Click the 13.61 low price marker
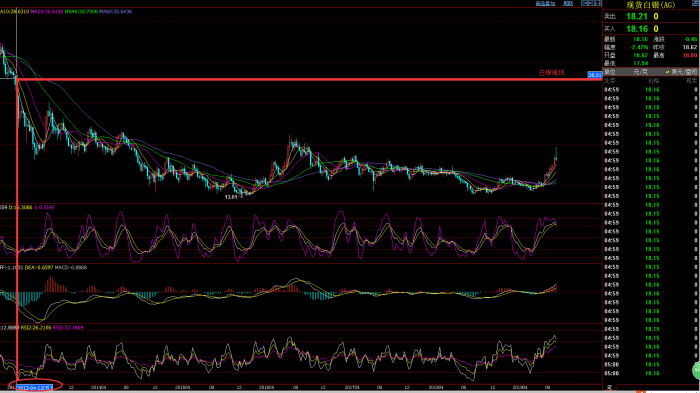Viewport: 700px width, 393px height. click(x=231, y=197)
